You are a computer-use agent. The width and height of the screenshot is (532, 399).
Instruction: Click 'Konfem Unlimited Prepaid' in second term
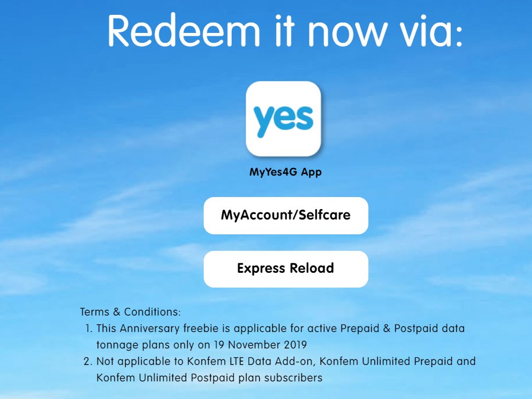coord(386,361)
